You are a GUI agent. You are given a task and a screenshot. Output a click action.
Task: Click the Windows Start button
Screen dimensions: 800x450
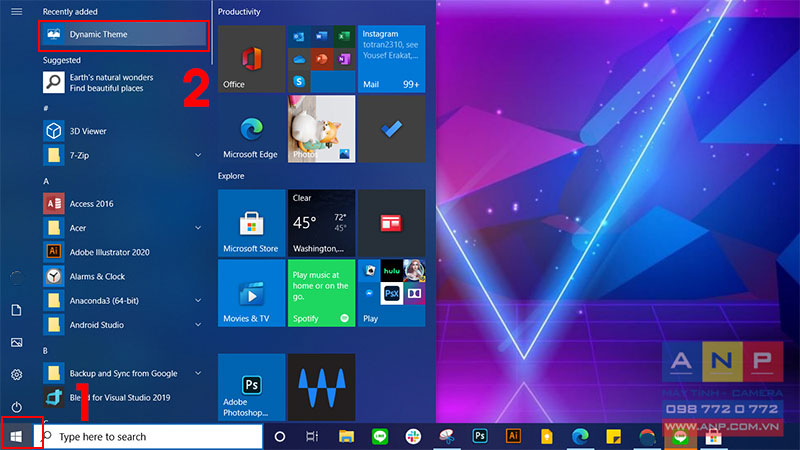click(x=16, y=437)
